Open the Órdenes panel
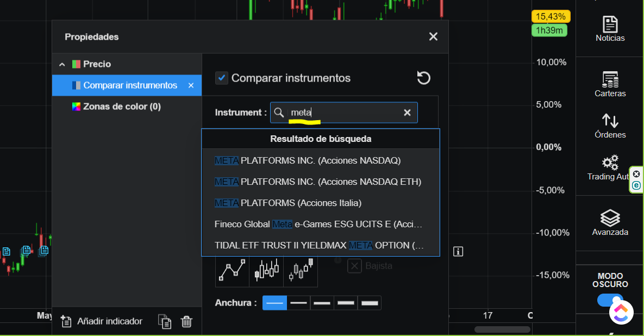 [610, 126]
